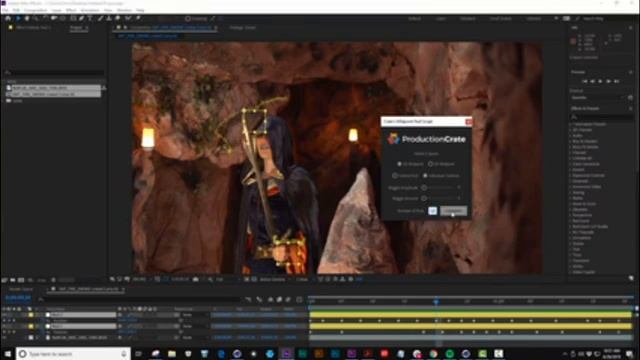Select the Rectangle shape tool
The image size is (640, 360).
click(x=73, y=18)
